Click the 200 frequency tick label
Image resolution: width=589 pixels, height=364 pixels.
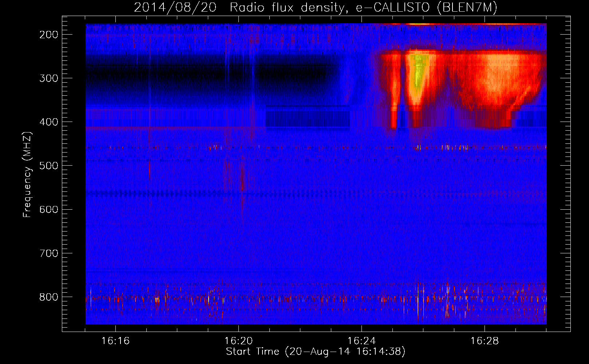pos(49,35)
